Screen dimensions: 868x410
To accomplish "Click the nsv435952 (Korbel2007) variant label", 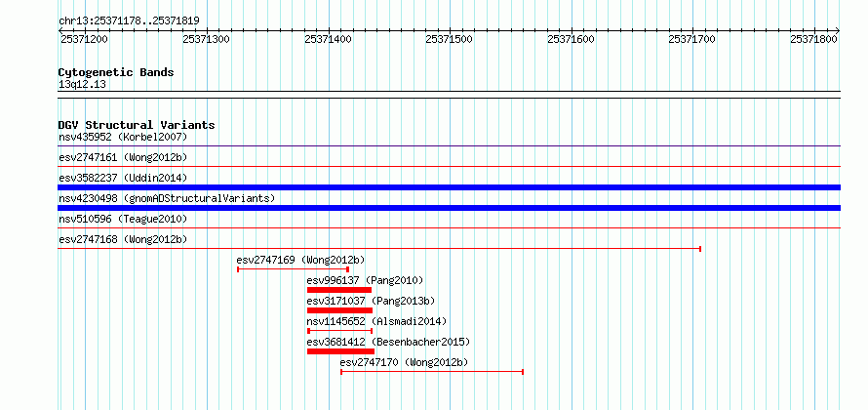I will pos(123,137).
